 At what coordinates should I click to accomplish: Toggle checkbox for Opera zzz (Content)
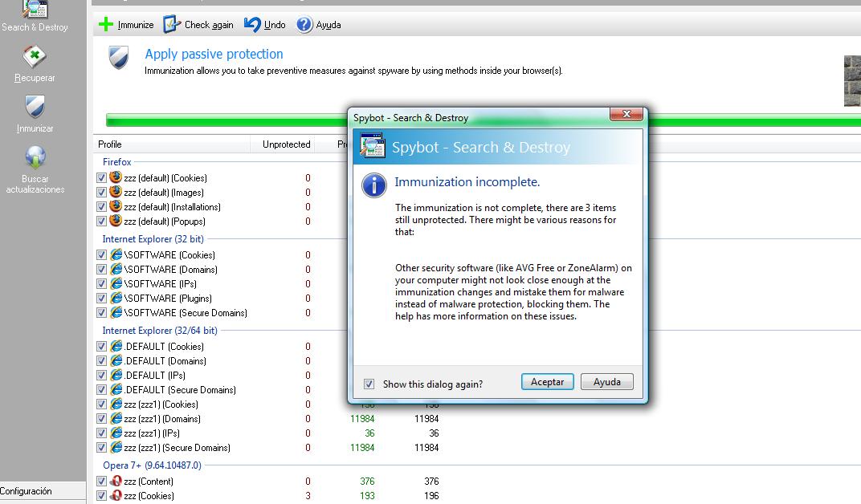101,482
